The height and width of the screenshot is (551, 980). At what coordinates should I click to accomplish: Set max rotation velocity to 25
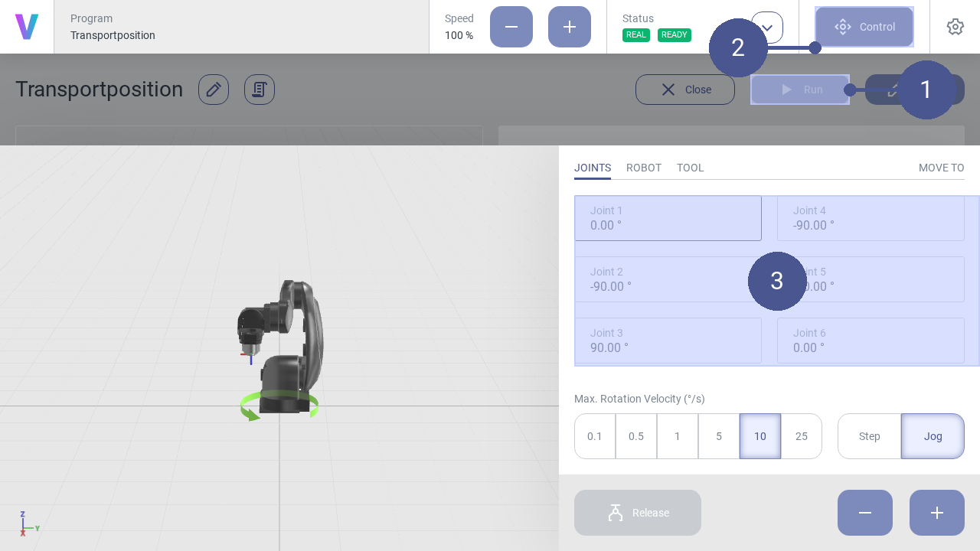tap(802, 436)
